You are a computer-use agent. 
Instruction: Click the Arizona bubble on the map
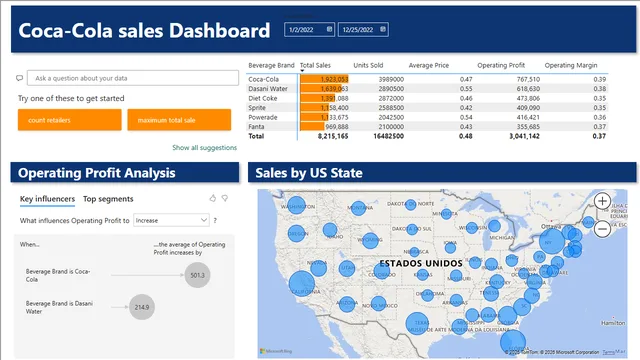click(x=347, y=304)
